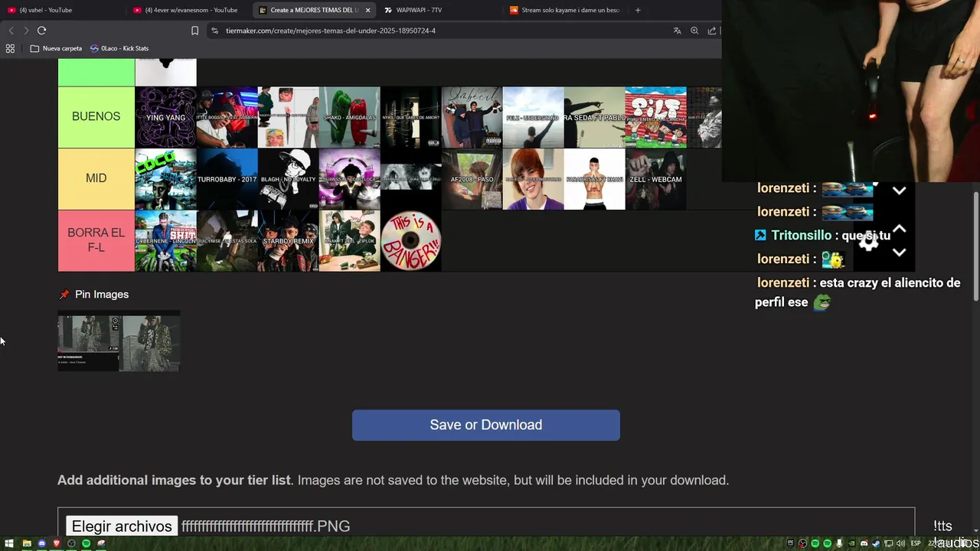Image resolution: width=980 pixels, height=551 pixels.
Task: Click the MID tier label
Action: 96,178
